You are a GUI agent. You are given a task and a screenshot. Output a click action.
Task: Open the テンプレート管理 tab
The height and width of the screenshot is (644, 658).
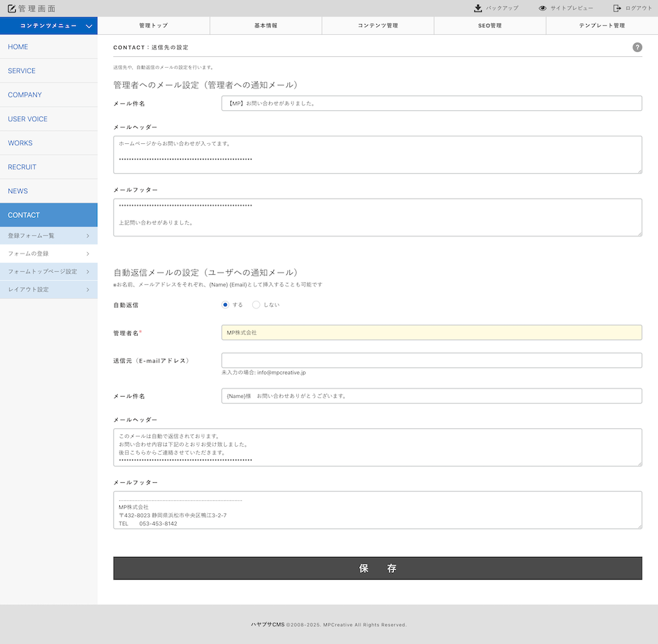[x=601, y=25]
